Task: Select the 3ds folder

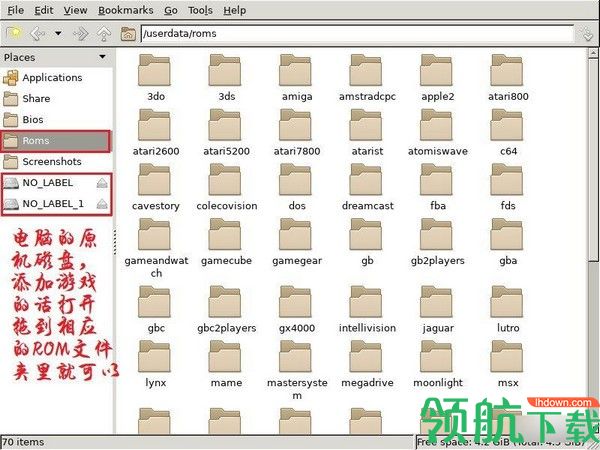Action: click(226, 78)
